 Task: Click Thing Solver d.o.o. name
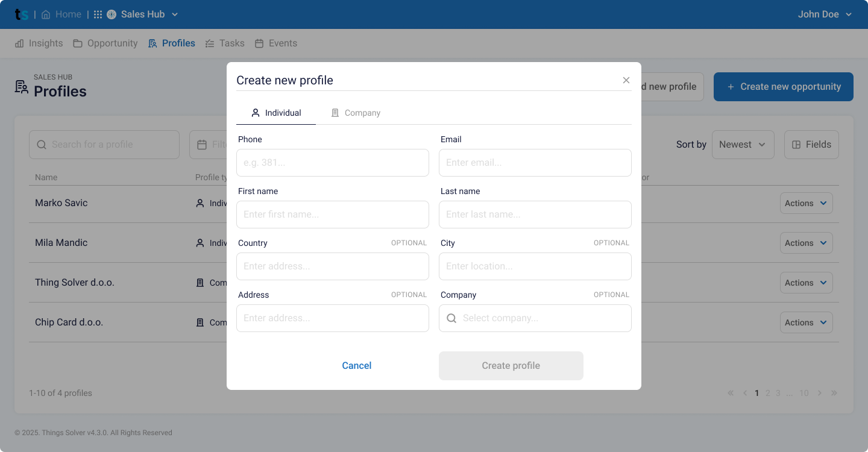point(75,283)
